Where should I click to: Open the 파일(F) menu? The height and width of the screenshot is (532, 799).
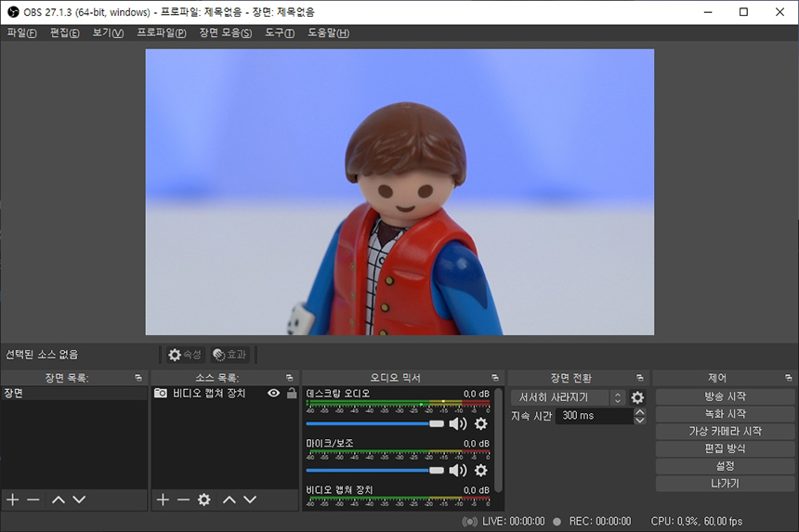(21, 33)
